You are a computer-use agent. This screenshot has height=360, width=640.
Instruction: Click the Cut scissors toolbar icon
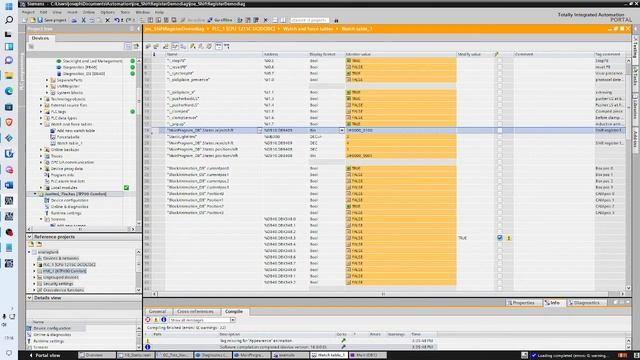click(x=83, y=20)
